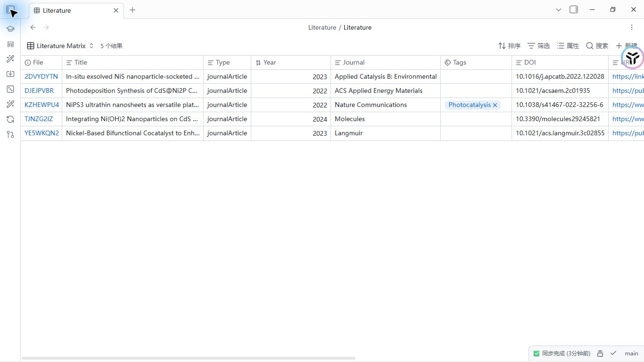Click the Journal column header
Viewport: 644px width, 362px height.
coord(386,62)
